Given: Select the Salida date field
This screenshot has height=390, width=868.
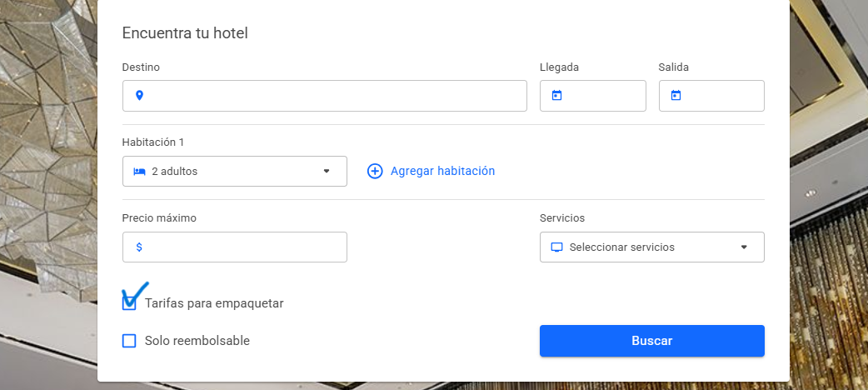Looking at the screenshot, I should (711, 96).
